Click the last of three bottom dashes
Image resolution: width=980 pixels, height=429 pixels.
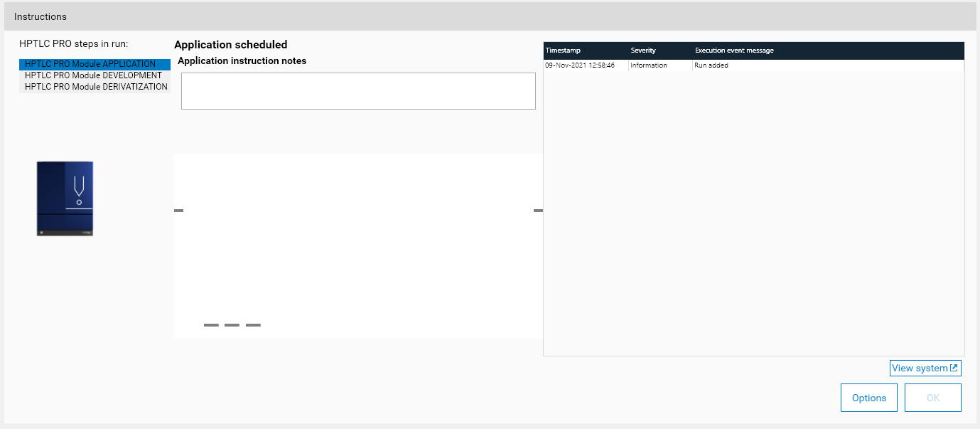coord(253,325)
